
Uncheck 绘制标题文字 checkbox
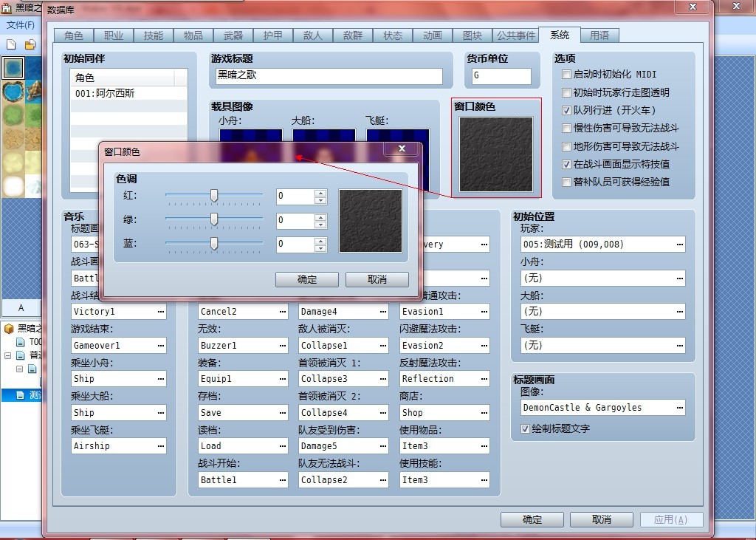click(x=525, y=428)
